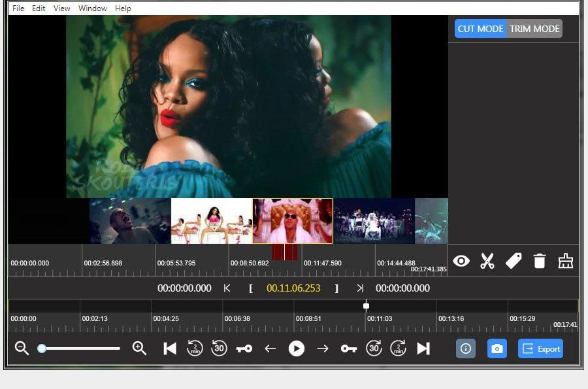Open the Help menu
Screen dimensions: 588x389
tap(123, 8)
